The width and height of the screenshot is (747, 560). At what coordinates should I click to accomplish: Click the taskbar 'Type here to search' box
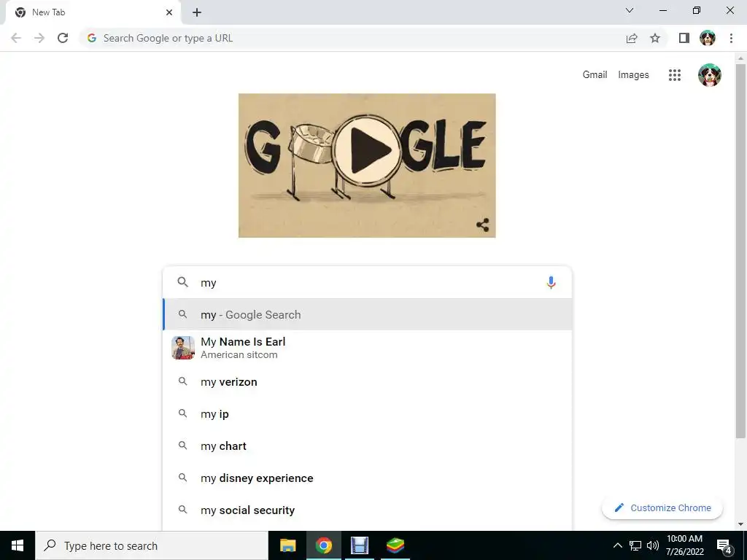click(152, 545)
